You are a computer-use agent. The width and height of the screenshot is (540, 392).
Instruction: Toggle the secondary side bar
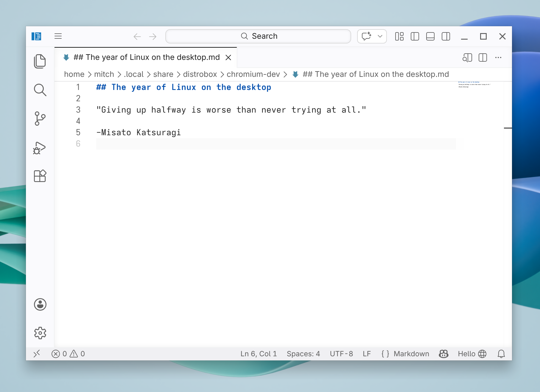click(446, 36)
